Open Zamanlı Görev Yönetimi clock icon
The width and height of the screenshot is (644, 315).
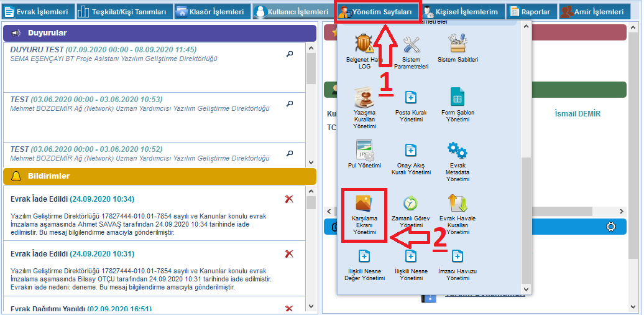(410, 204)
